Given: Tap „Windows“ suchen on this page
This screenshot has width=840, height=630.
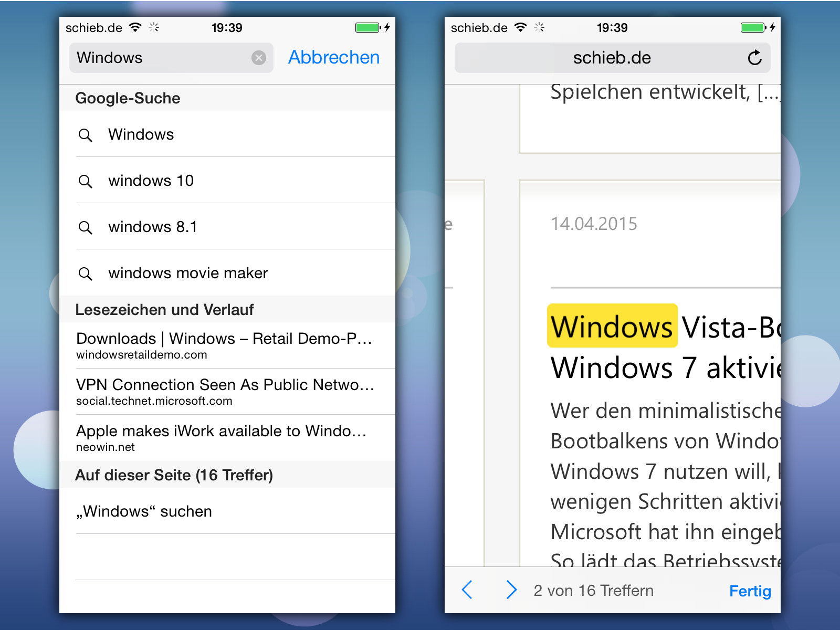Looking at the screenshot, I should coord(227,511).
